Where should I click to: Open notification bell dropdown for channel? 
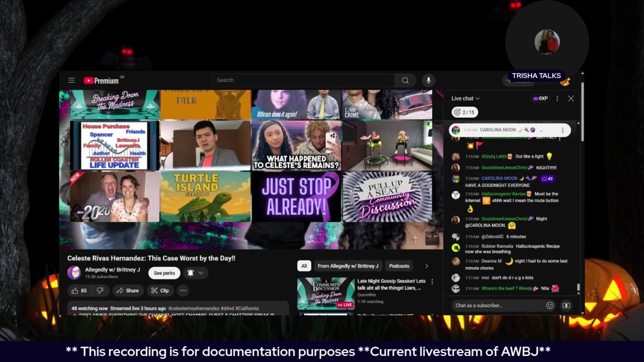point(195,273)
